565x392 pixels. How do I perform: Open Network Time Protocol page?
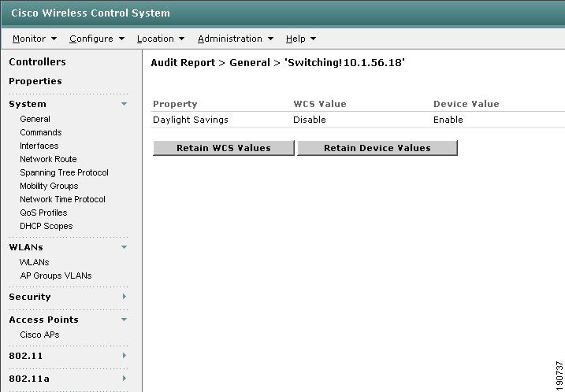point(63,199)
